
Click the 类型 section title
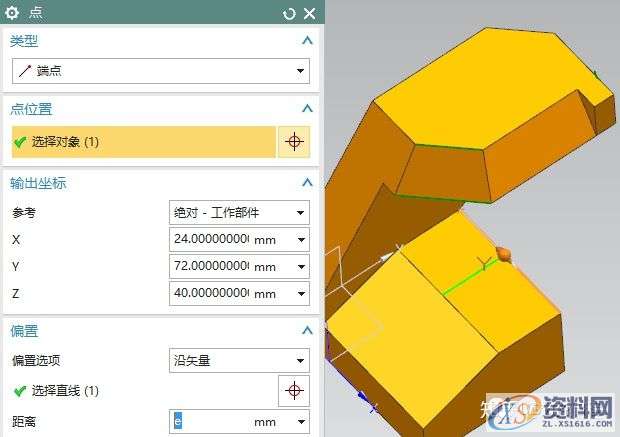pyautogui.click(x=24, y=41)
